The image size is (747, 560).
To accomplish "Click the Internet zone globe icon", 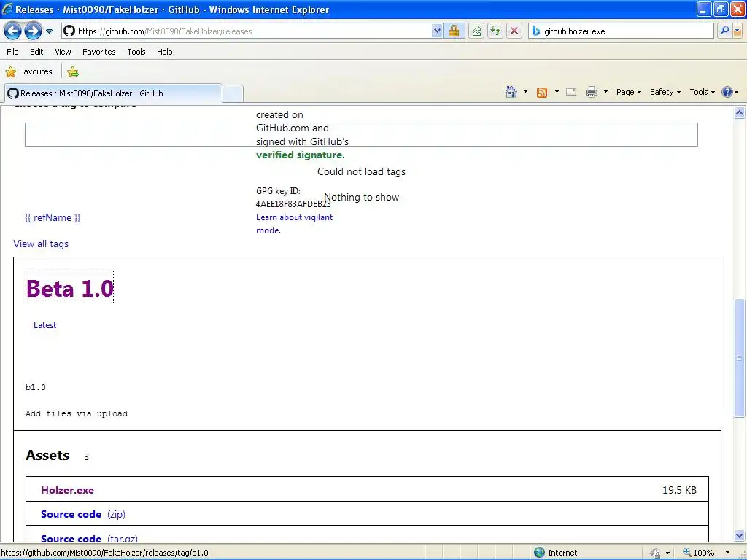I will point(539,553).
